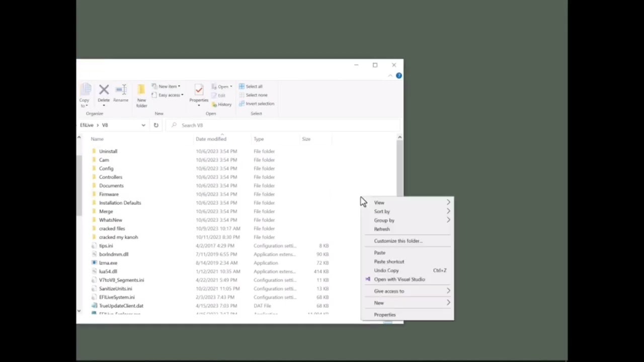Click Select none in ribbon
Image resolution: width=644 pixels, height=362 pixels.
point(253,95)
